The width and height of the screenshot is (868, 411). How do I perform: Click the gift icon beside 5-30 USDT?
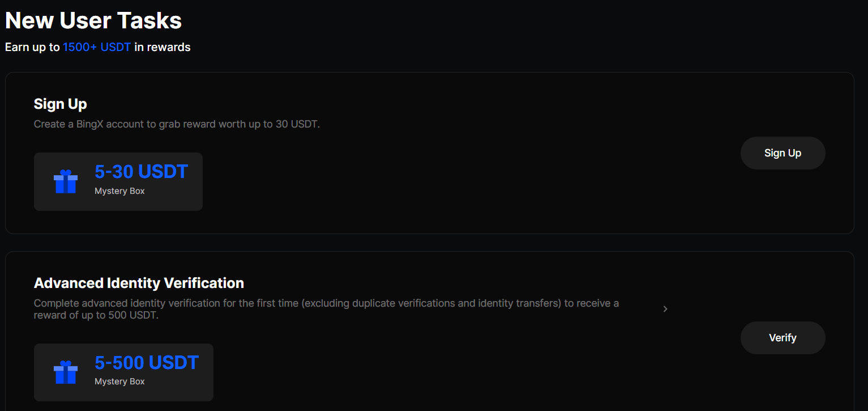point(66,181)
